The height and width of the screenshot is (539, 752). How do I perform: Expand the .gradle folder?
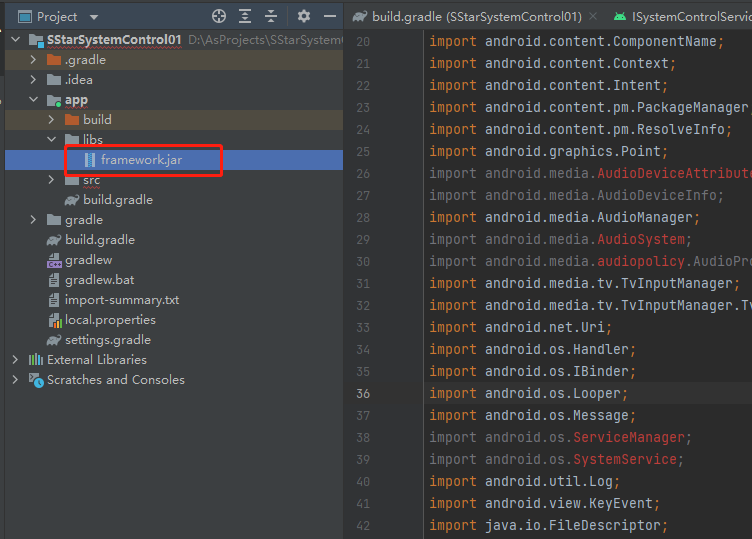coord(33,59)
